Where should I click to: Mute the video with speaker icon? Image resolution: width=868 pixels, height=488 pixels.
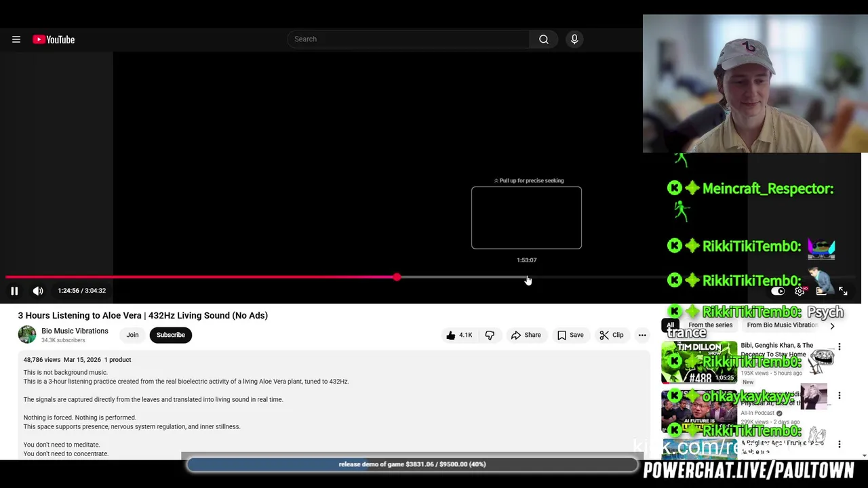pyautogui.click(x=38, y=291)
